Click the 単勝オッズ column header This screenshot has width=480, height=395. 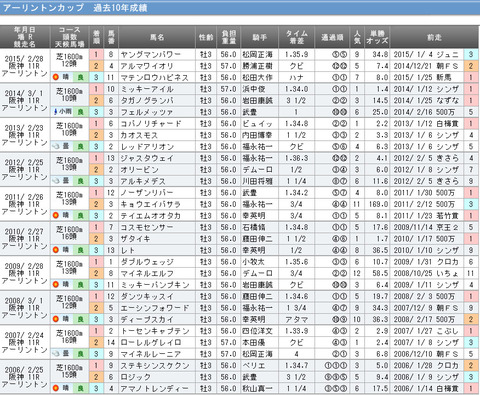tap(377, 37)
